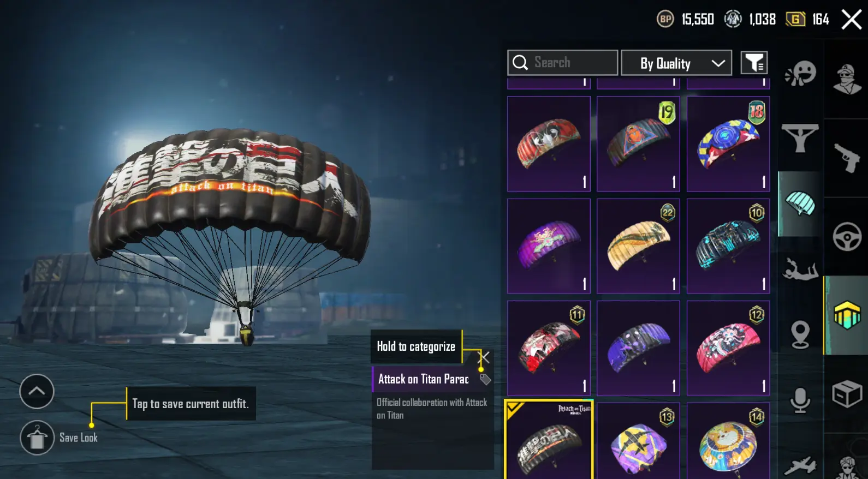The image size is (868, 479).
Task: Open the emotes category icon
Action: [800, 73]
